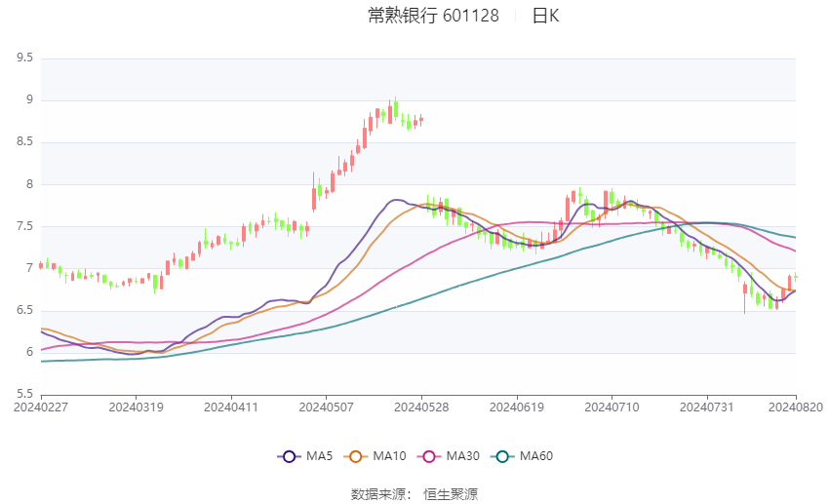The image size is (829, 504).
Task: Click the highest green candlestick near 9
Action: (x=395, y=108)
